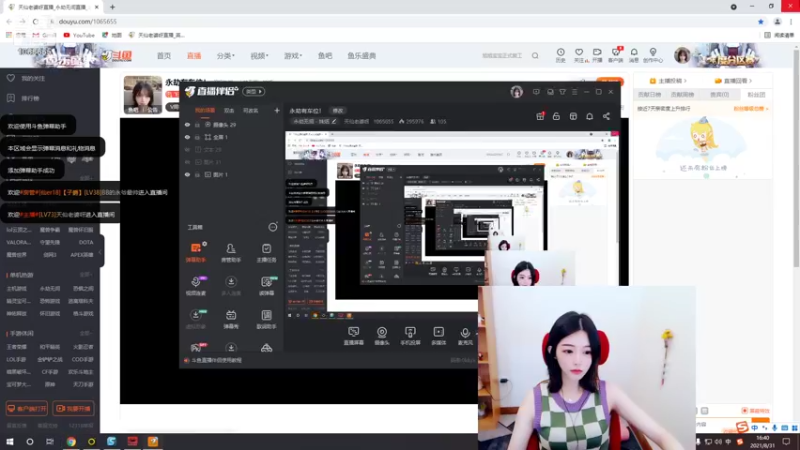Open the 关注 follow heart icon in header

click(579, 55)
